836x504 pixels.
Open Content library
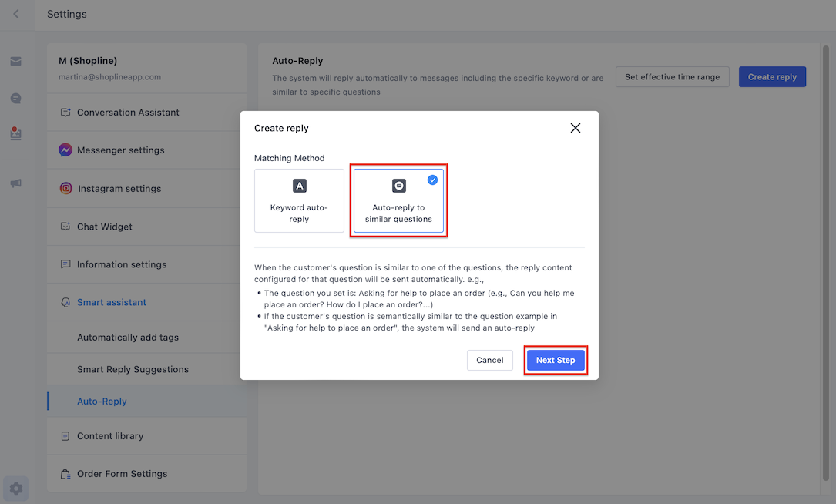pyautogui.click(x=146, y=436)
